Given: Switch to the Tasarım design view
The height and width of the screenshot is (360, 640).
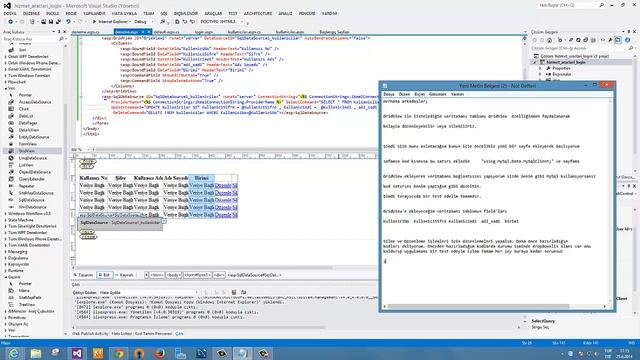Looking at the screenshot, I should (x=84, y=275).
